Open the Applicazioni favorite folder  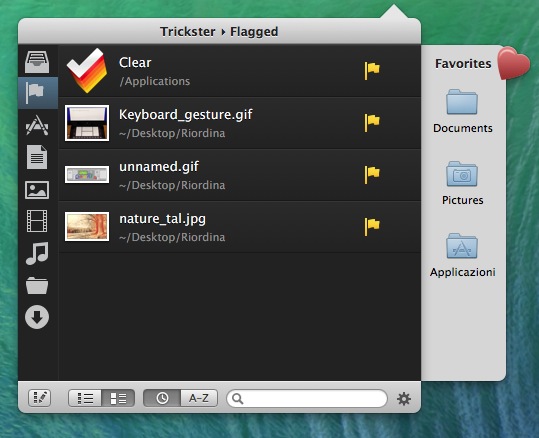coord(462,255)
